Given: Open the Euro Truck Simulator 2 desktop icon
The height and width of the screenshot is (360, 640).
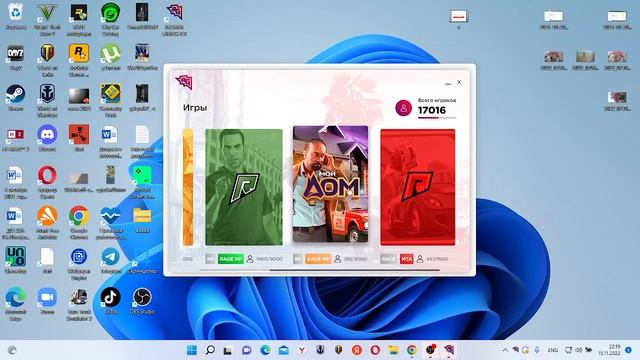Looking at the screenshot, I should click(x=79, y=304).
